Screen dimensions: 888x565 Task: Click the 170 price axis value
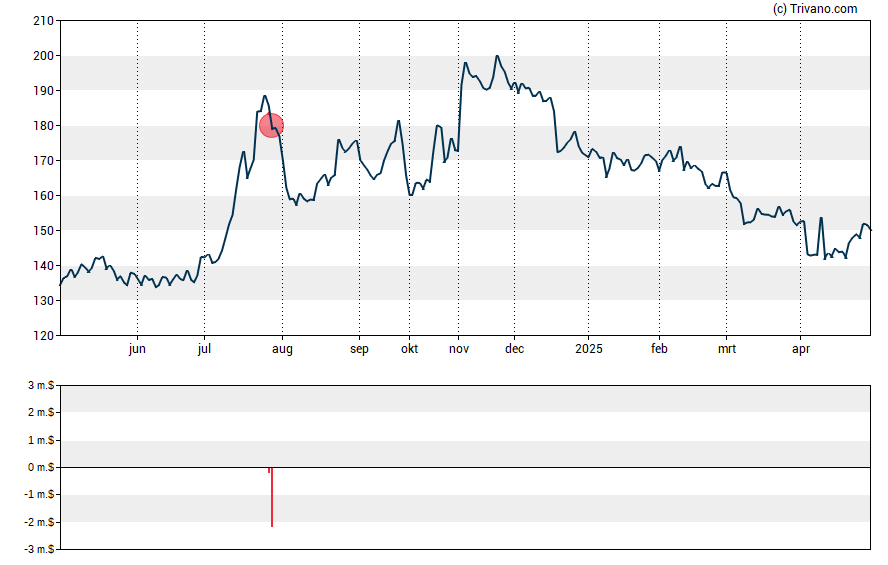[x=44, y=161]
